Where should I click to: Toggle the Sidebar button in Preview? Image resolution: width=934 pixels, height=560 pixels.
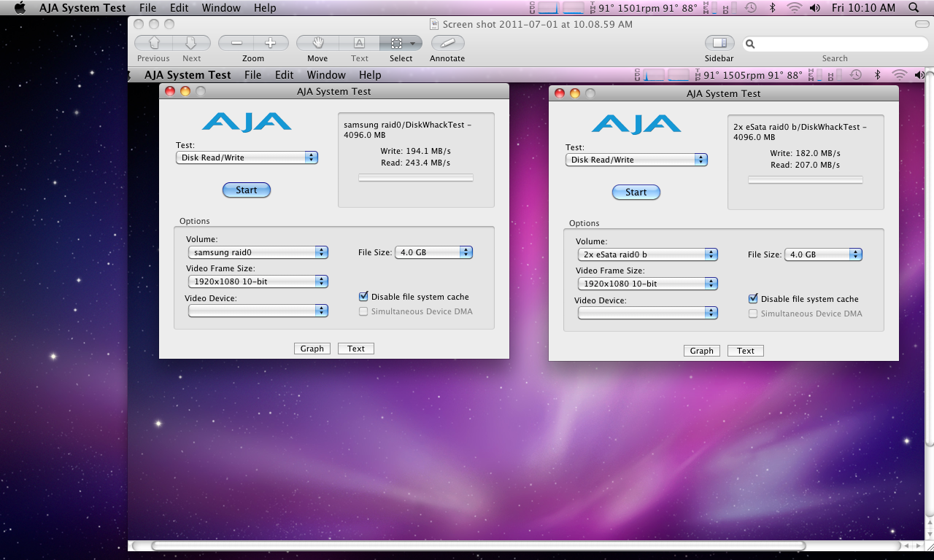click(x=719, y=43)
